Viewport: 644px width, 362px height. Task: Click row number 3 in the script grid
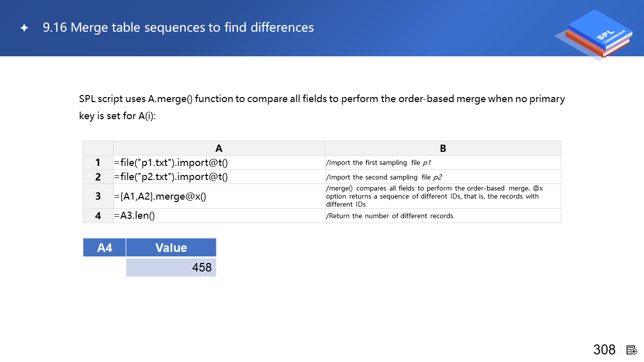[x=98, y=196]
